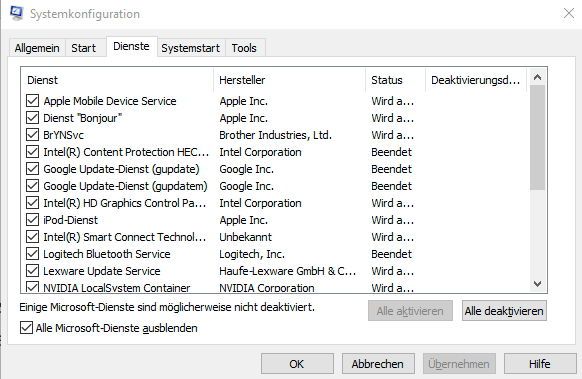Click the Unbekannt manufacturer cell
582x379 pixels.
point(245,237)
